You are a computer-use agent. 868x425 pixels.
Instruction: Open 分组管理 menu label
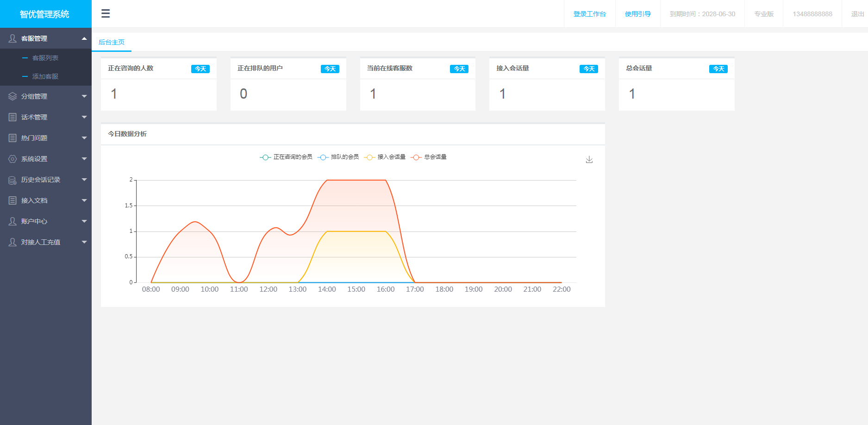[x=34, y=96]
